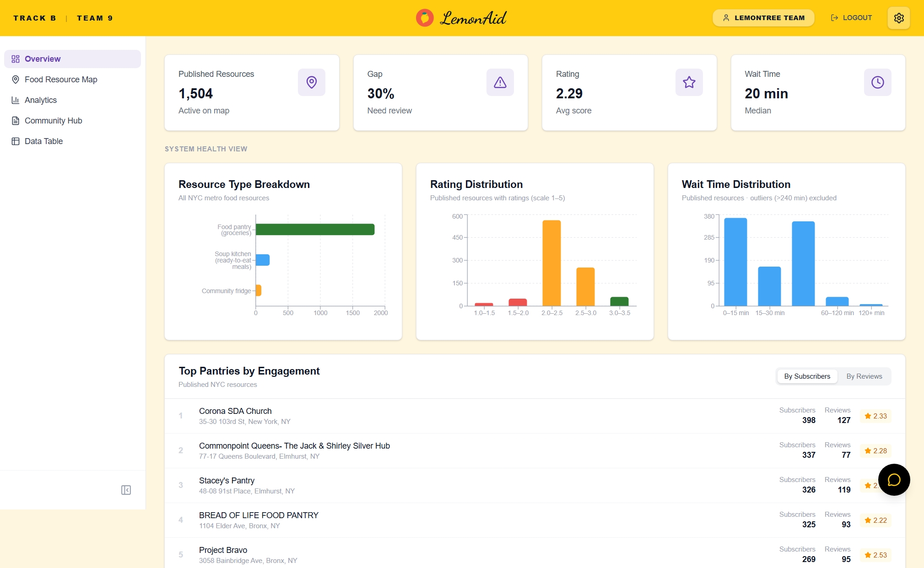
Task: Switch ranking to By Reviews
Action: [x=864, y=376]
